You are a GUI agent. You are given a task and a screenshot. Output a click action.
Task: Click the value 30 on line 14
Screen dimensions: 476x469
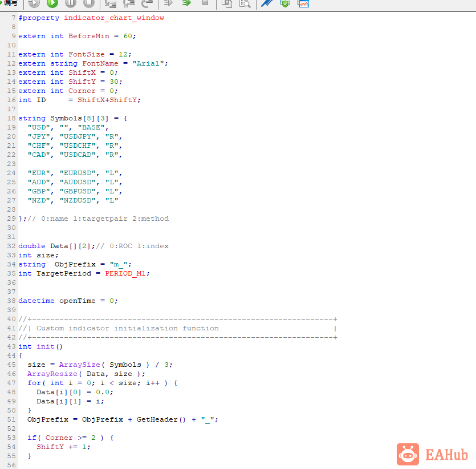(x=114, y=82)
